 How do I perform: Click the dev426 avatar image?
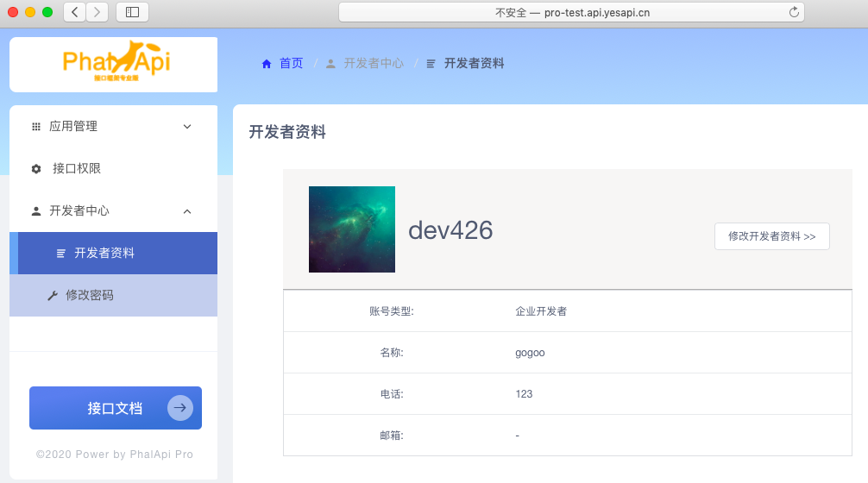352,229
